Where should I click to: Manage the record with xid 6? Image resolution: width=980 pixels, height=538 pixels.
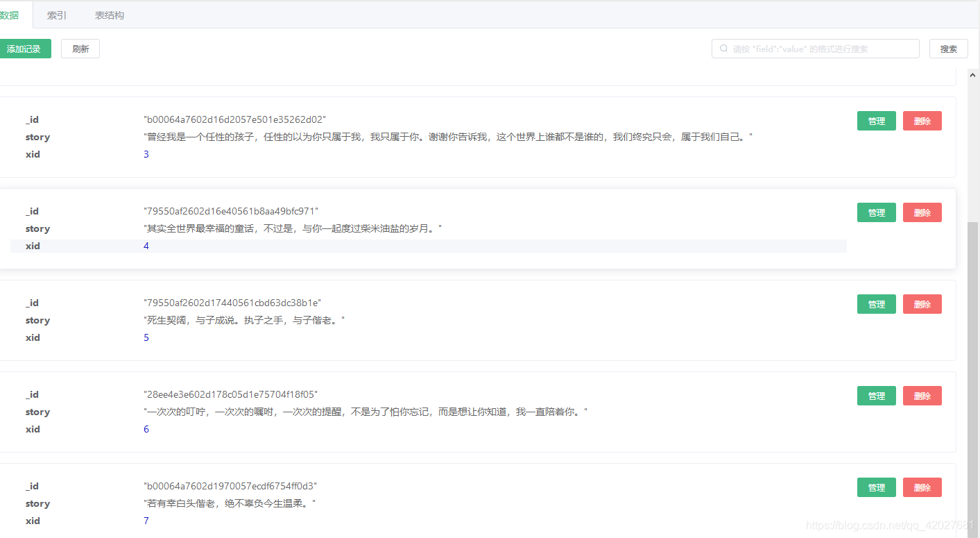pos(877,396)
